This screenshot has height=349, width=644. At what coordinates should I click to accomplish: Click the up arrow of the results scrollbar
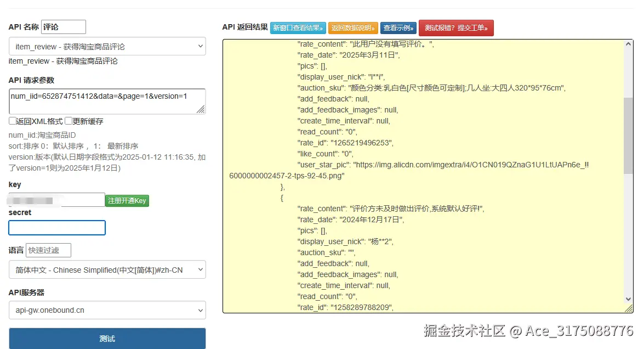(x=629, y=44)
